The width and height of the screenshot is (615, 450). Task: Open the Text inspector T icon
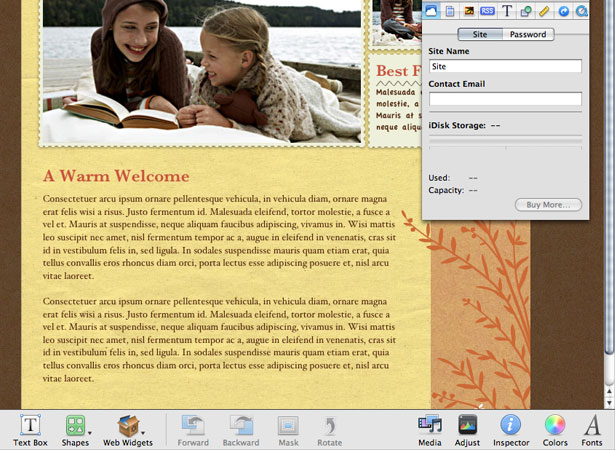click(507, 11)
